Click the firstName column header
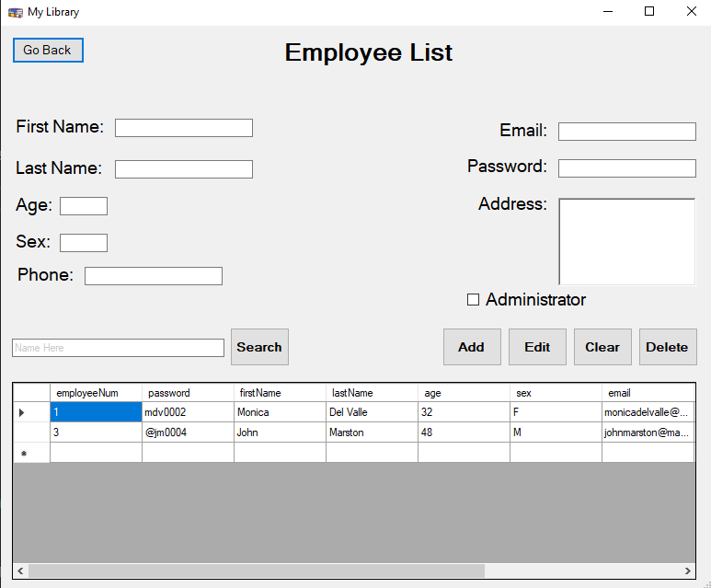 [280, 393]
